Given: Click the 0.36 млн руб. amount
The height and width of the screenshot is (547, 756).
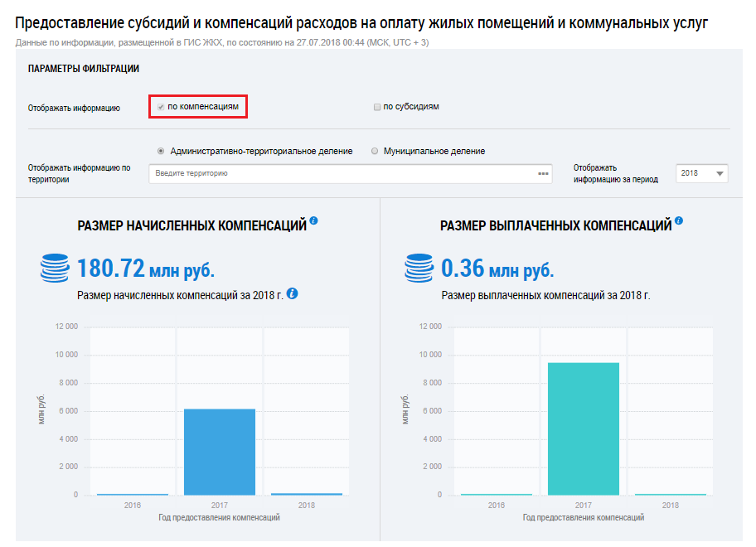Looking at the screenshot, I should click(x=497, y=269).
